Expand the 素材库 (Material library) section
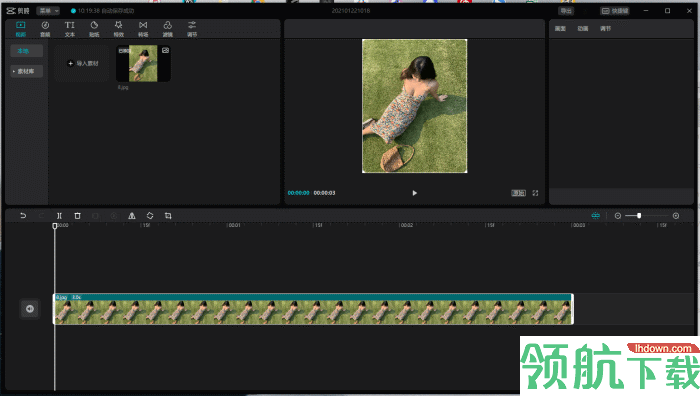The width and height of the screenshot is (700, 396). 27,71
